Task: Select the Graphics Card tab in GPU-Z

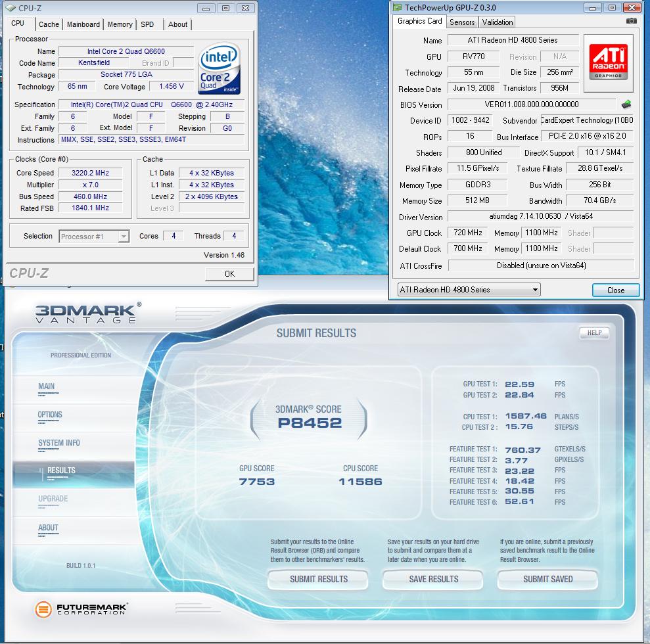Action: coord(419,21)
